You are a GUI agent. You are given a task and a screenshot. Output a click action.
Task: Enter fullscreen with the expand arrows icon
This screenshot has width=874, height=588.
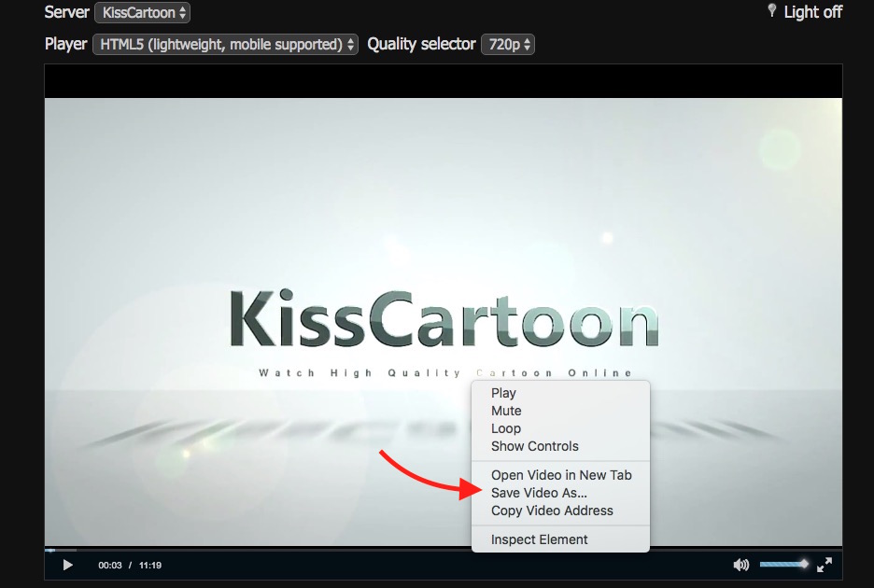[825, 565]
